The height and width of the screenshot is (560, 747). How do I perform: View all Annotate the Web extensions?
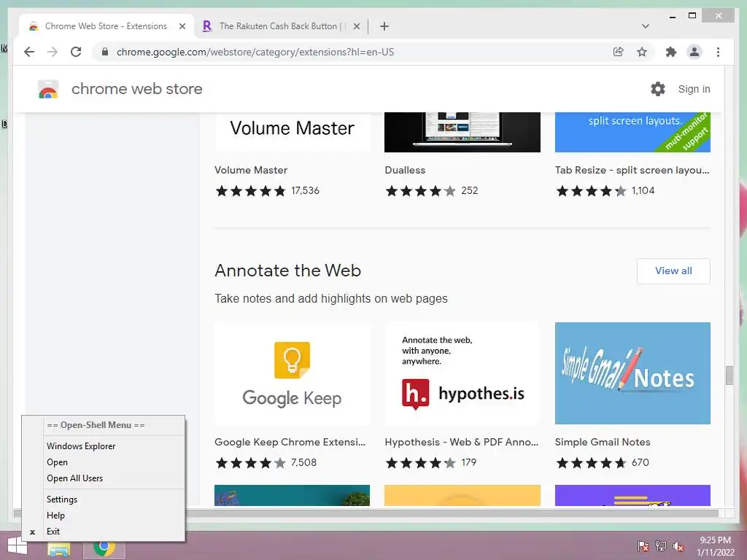coord(673,271)
